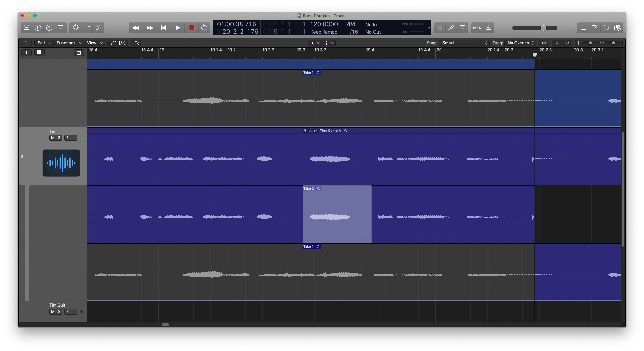644x351 pixels.
Task: Toggle Cycle mode button
Action: pyautogui.click(x=204, y=28)
